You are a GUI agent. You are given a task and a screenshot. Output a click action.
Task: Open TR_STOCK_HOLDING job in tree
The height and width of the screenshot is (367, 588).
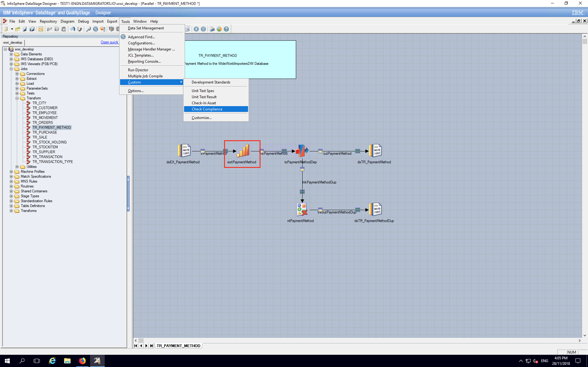pyautogui.click(x=49, y=142)
